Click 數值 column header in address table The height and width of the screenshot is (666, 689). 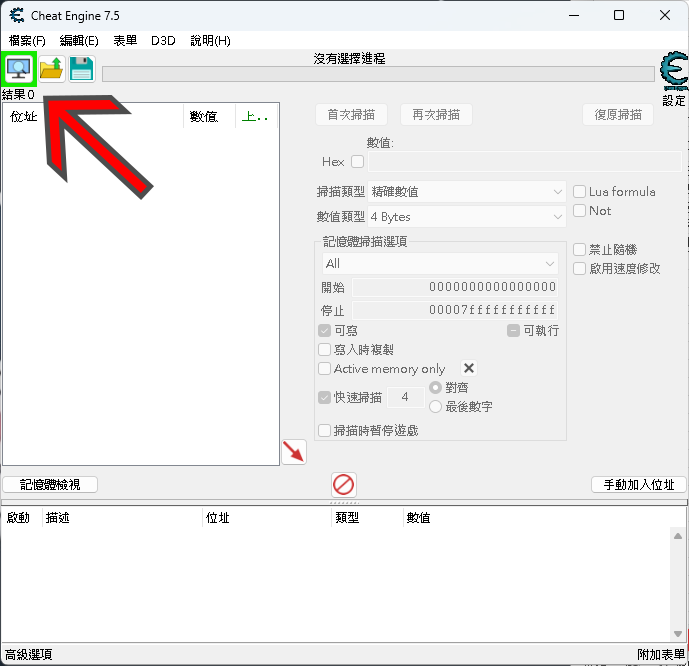[418, 518]
